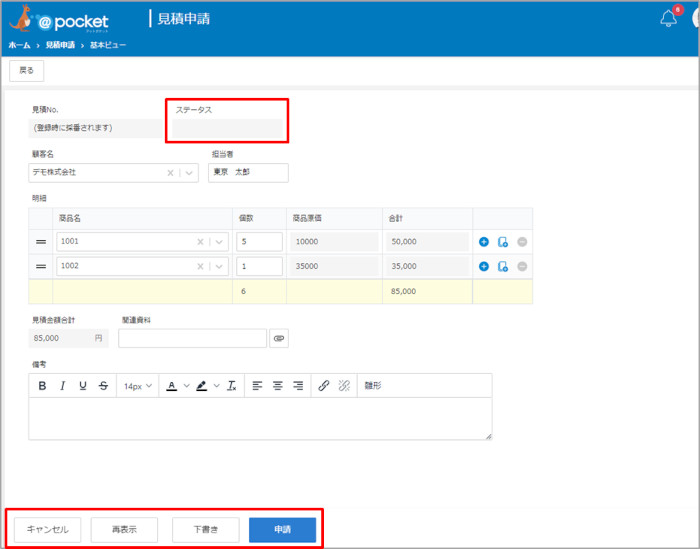
Task: Click the estimate number placeholder field
Action: 96,128
